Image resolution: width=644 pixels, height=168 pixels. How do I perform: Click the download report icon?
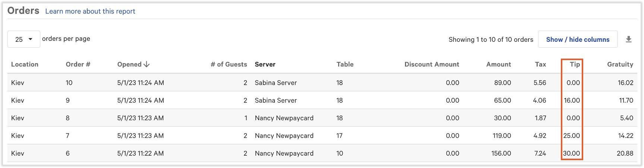tap(628, 39)
